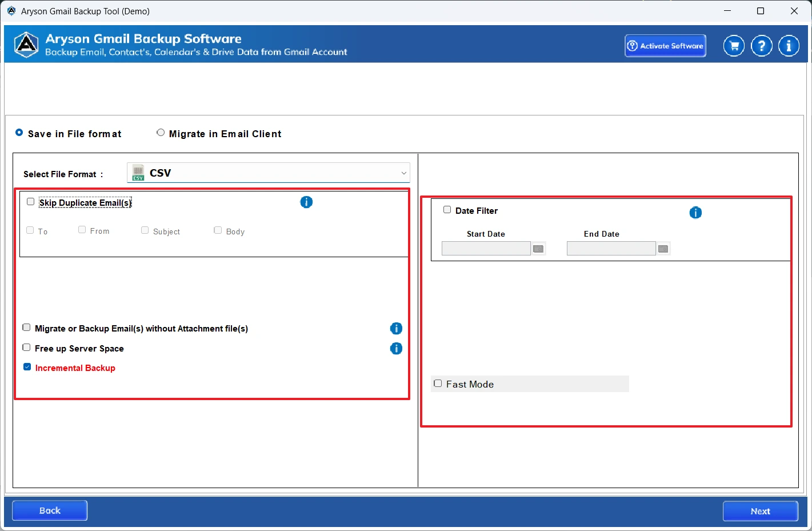
Task: Click the End Date input field
Action: coord(611,249)
